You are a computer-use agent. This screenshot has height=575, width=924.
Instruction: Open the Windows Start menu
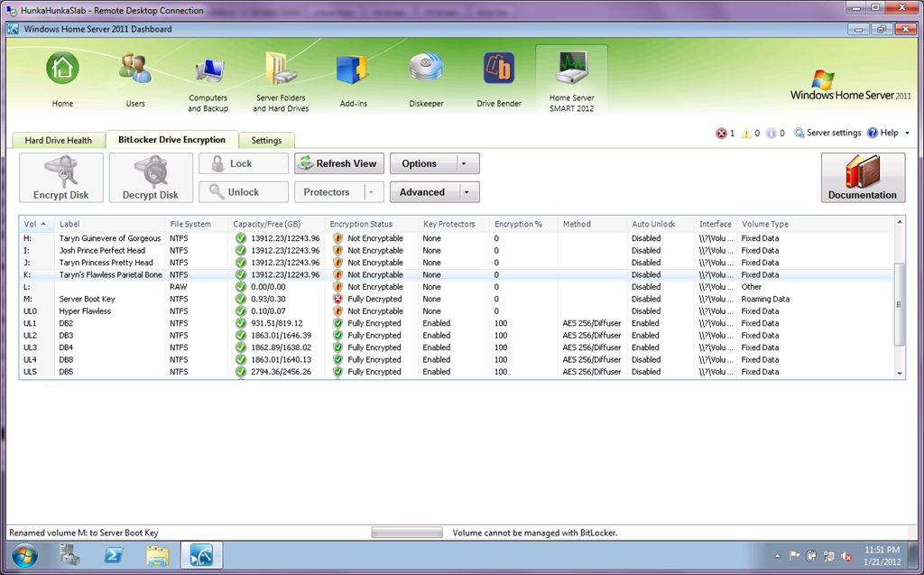pyautogui.click(x=24, y=555)
